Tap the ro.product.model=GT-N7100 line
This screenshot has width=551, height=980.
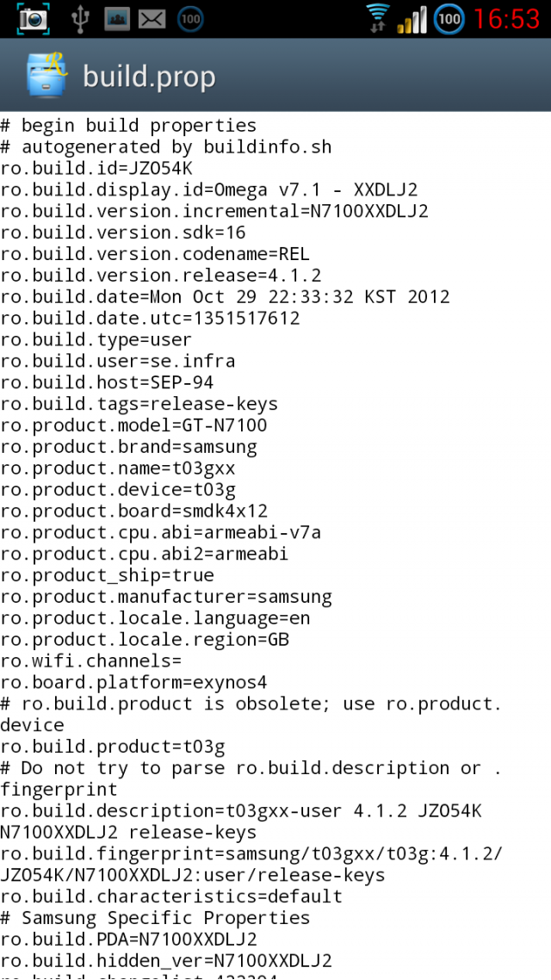133,425
